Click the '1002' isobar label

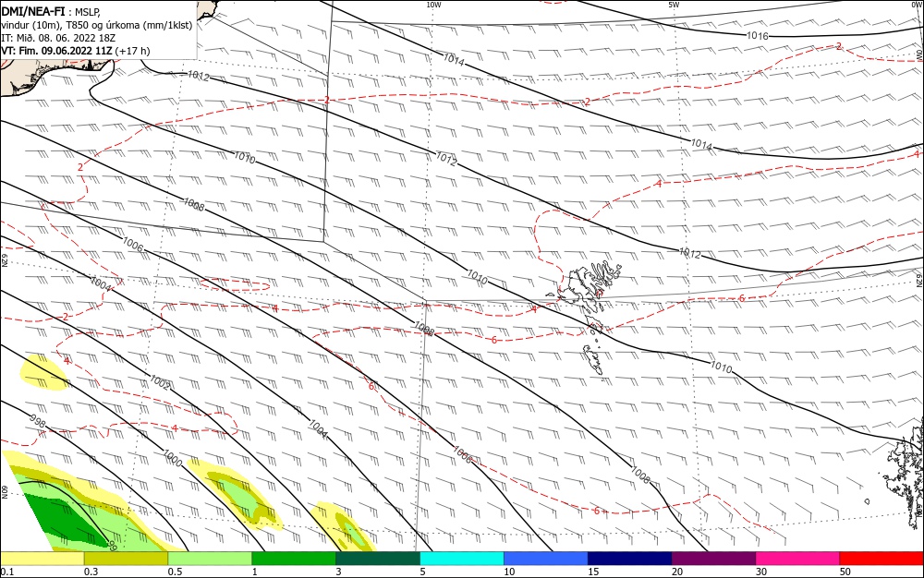tap(160, 382)
